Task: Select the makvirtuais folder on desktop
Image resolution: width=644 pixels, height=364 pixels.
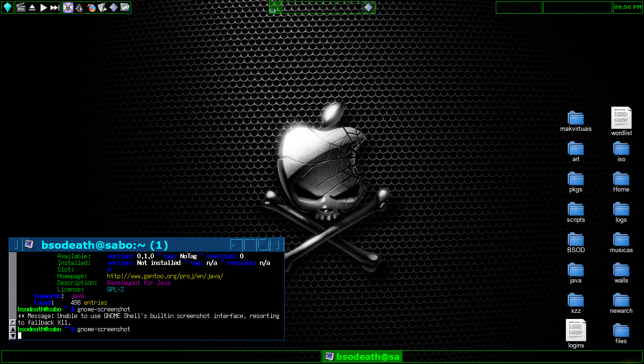Action: click(x=576, y=121)
